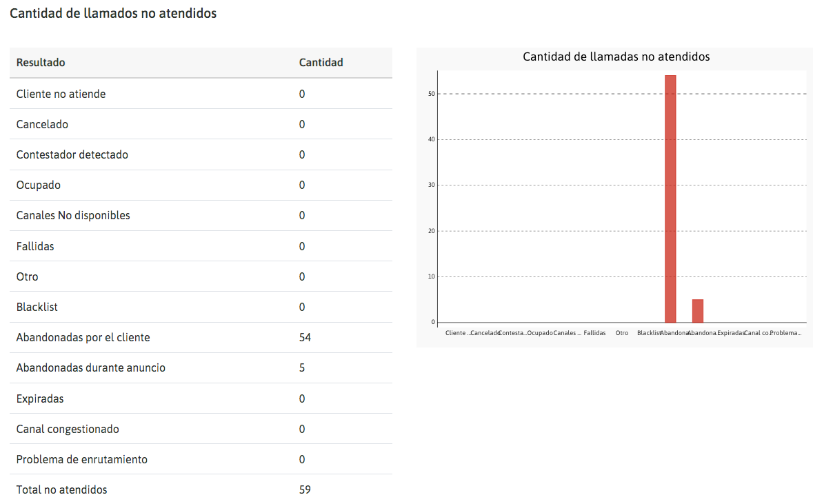Click the "Expiradas" row label in table
Viewport: 813px width, 504px height.
[x=40, y=399]
